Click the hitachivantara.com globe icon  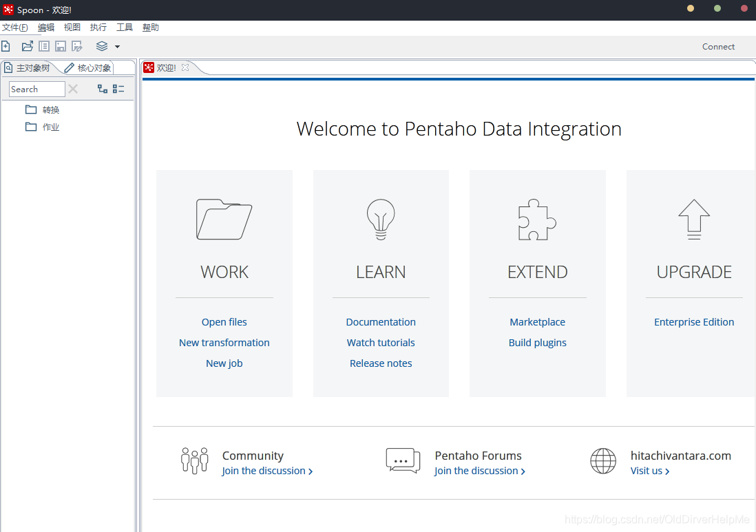coord(603,461)
